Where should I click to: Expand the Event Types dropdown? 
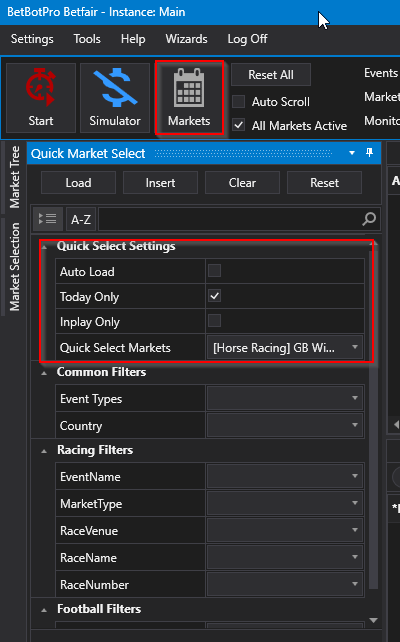[x=285, y=398]
